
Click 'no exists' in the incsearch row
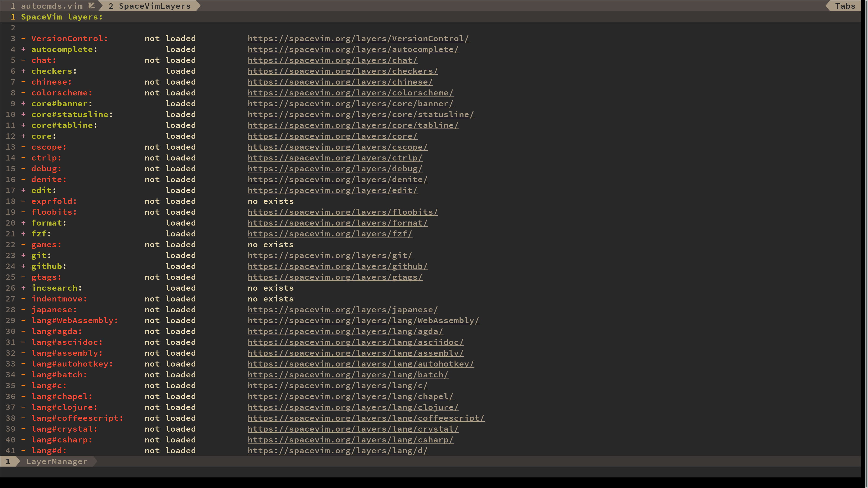click(x=271, y=288)
